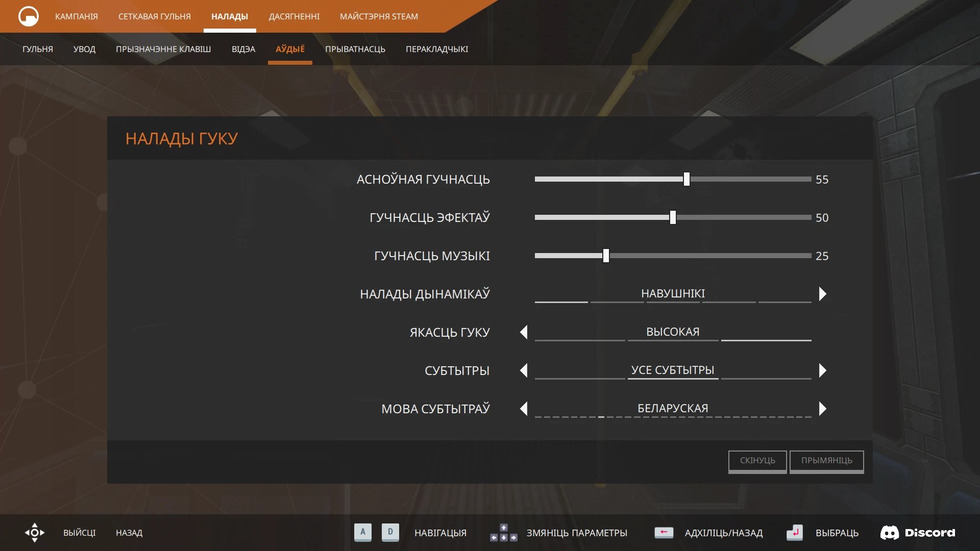Click the НАВУШНІКІ speaker option value

673,293
